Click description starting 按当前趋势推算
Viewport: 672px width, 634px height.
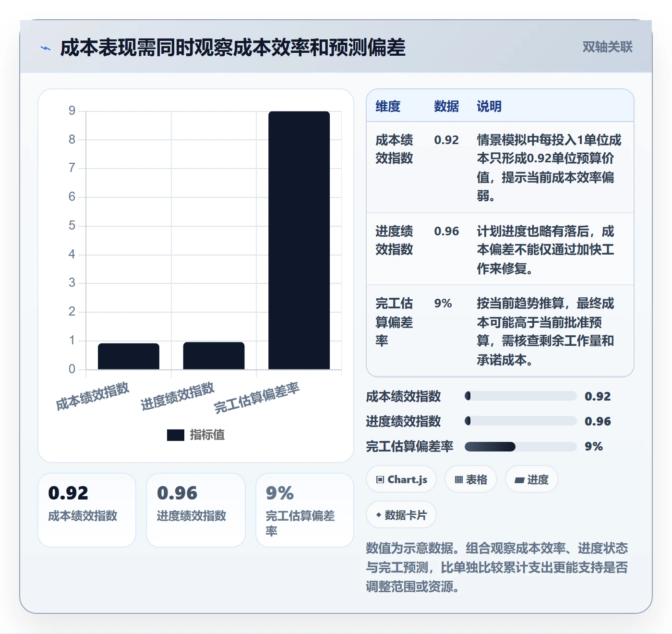pyautogui.click(x=546, y=331)
